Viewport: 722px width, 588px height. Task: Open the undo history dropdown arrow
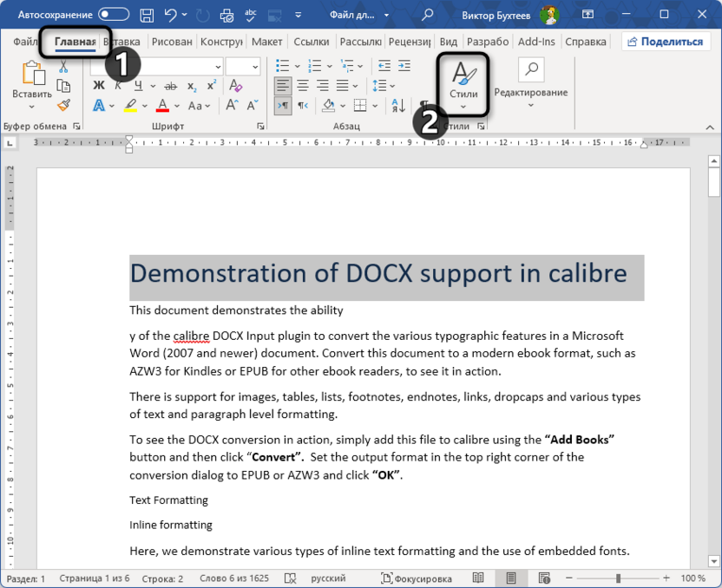tap(185, 16)
